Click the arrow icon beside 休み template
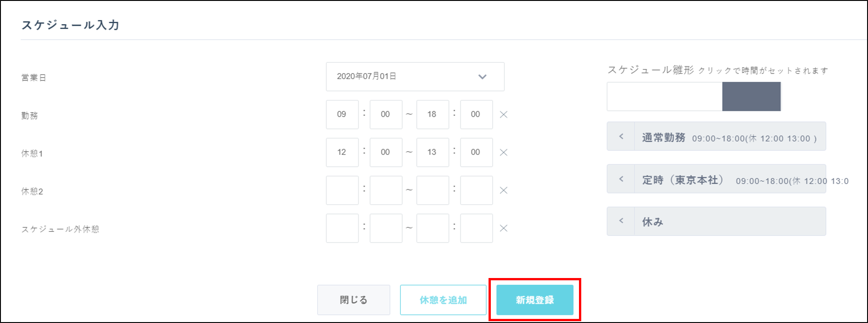868x323 pixels. (621, 221)
